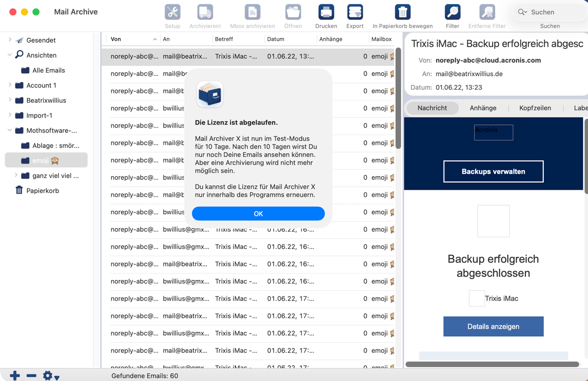Click the Backups verwalten button
This screenshot has width=588, height=381.
point(493,172)
